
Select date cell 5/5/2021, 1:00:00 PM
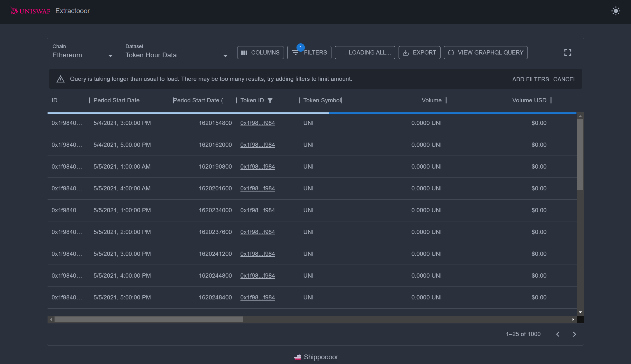pyautogui.click(x=122, y=210)
